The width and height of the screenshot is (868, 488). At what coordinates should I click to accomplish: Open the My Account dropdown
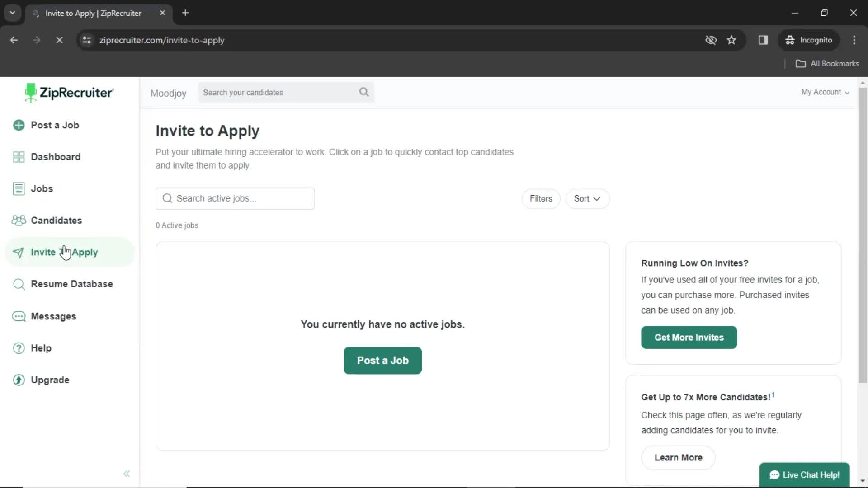825,92
